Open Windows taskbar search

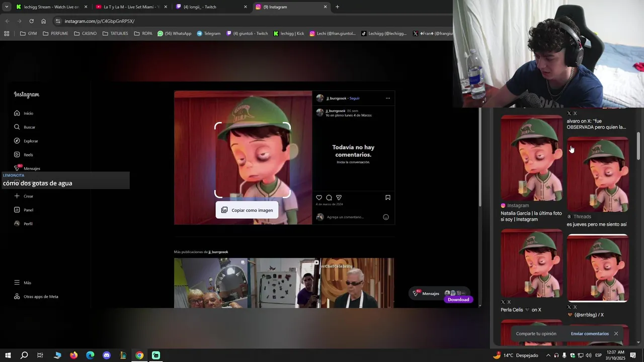coord(24,355)
